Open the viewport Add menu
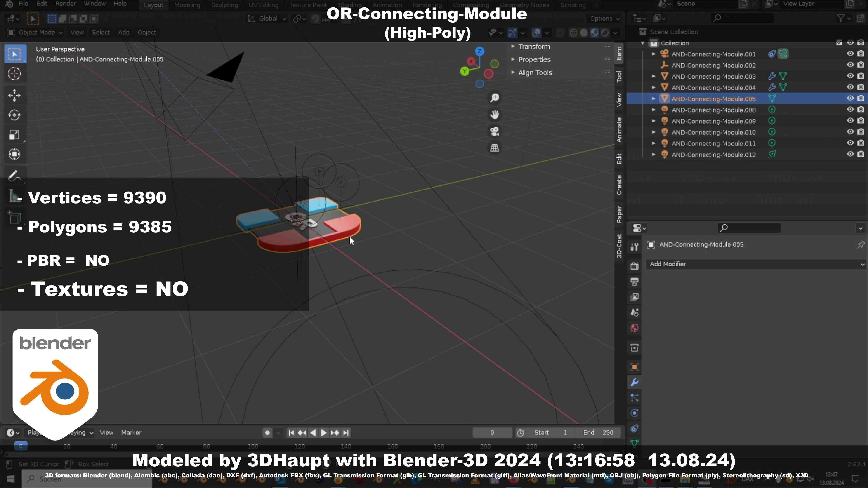This screenshot has height=488, width=868. pyautogui.click(x=124, y=32)
